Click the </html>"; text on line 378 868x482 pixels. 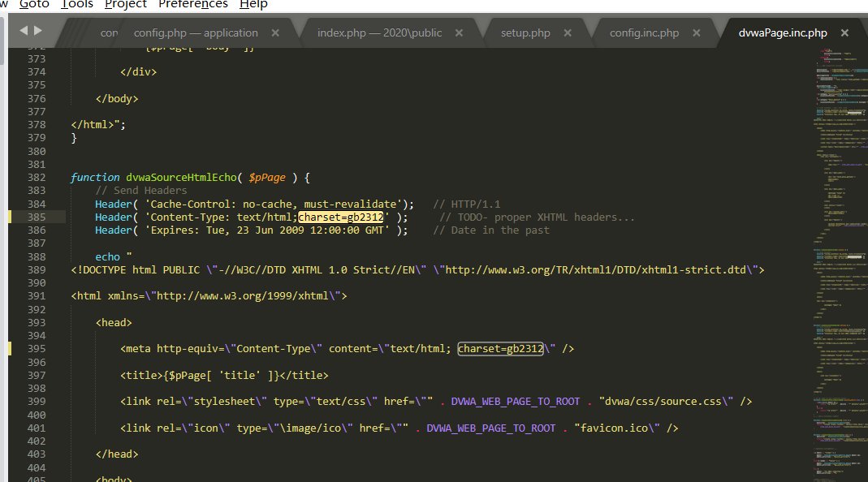[98, 125]
